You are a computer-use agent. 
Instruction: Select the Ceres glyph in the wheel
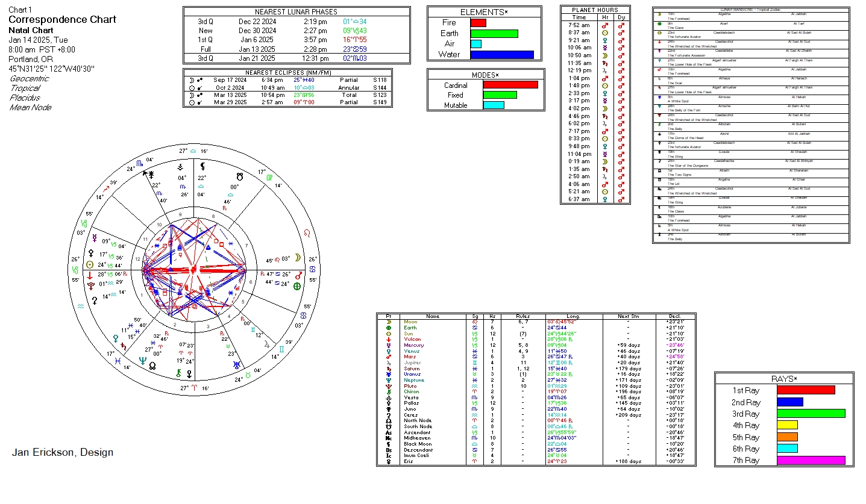coord(94,299)
